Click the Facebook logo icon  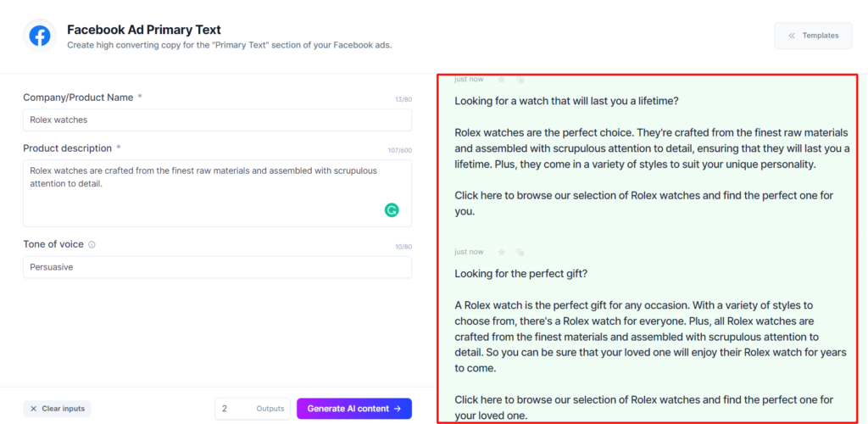(39, 36)
